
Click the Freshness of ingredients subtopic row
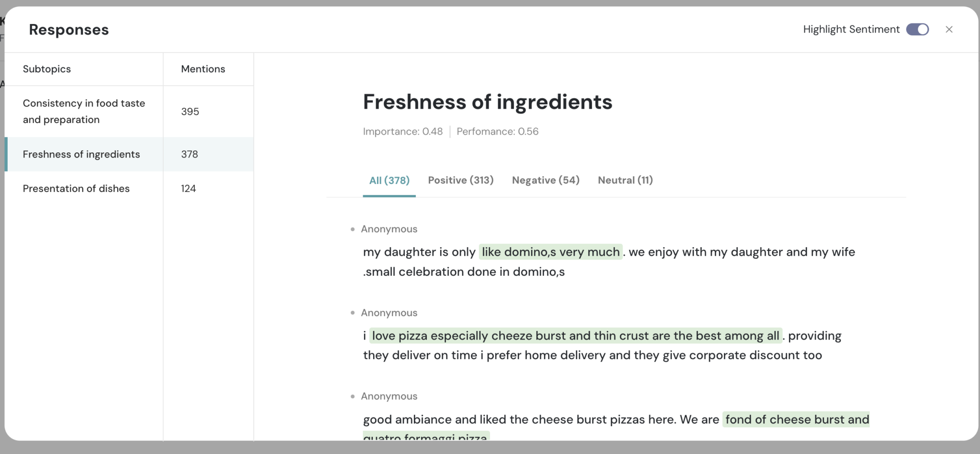(81, 154)
